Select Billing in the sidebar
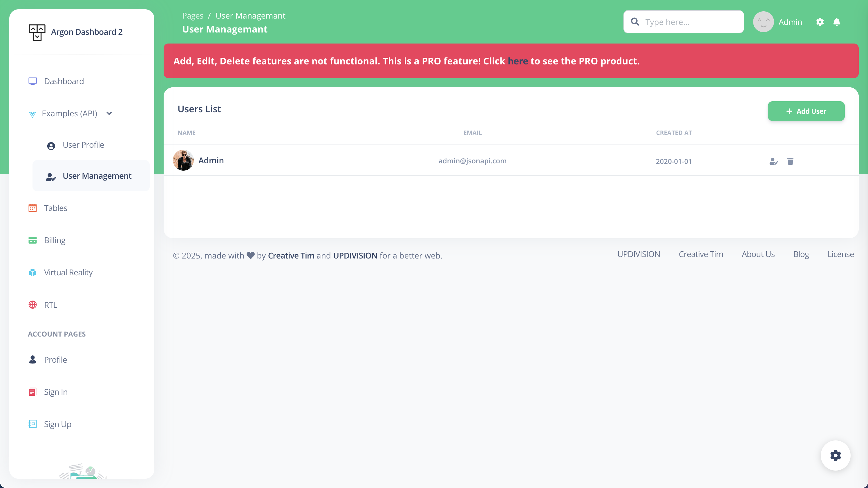 pyautogui.click(x=55, y=240)
